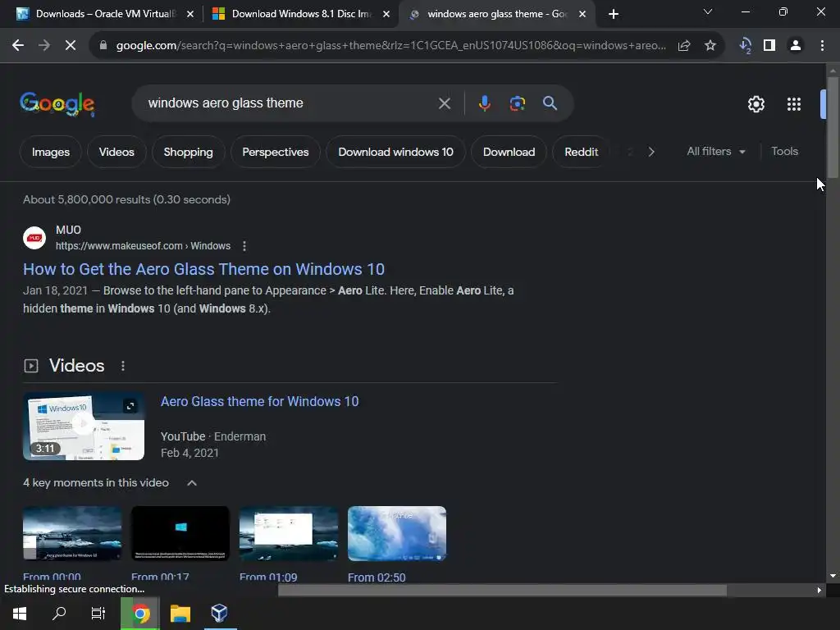Close the Windows 8.1 Disc Image tab

pyautogui.click(x=386, y=14)
